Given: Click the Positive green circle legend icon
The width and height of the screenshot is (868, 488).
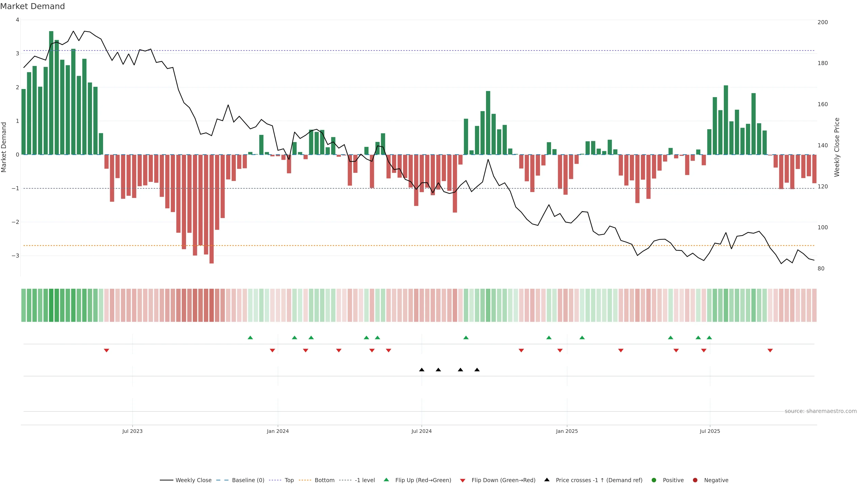Looking at the screenshot, I should coord(654,480).
